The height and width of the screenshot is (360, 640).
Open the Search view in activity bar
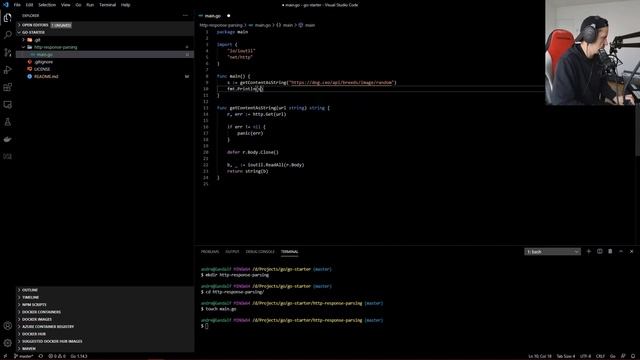click(x=7, y=35)
